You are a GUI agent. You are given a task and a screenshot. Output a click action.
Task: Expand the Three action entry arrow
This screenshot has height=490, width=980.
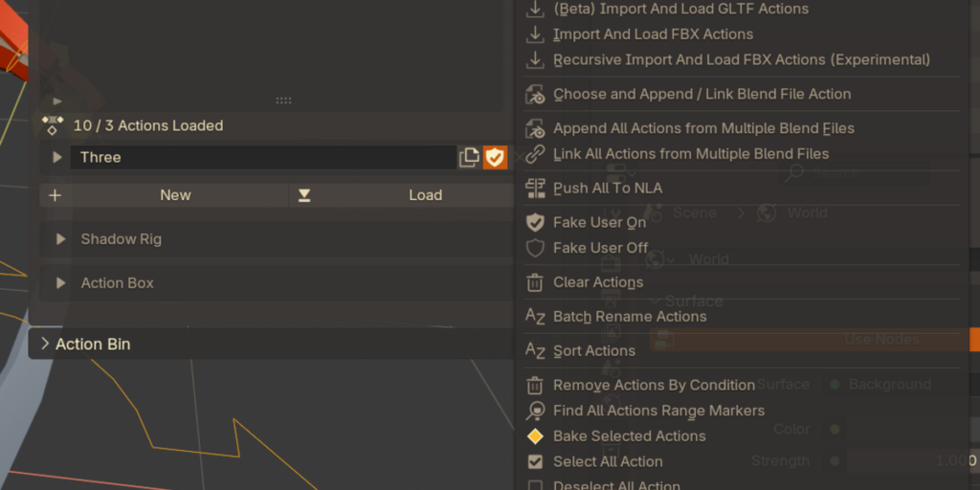pos(56,158)
